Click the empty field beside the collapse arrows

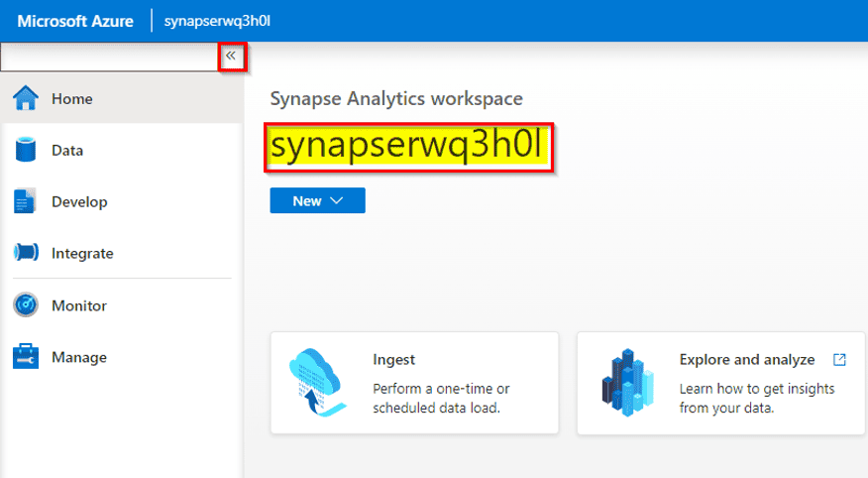click(109, 58)
